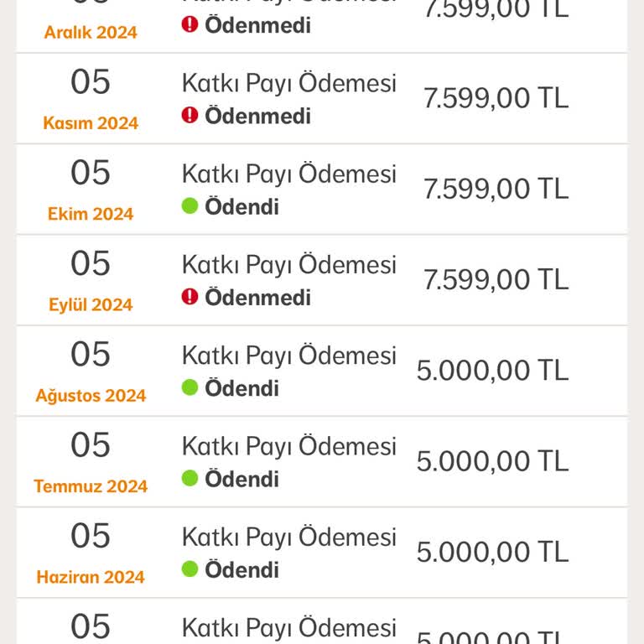Open the Ekim 2024 Katkı Payı Ödemesi entry

[288, 174]
